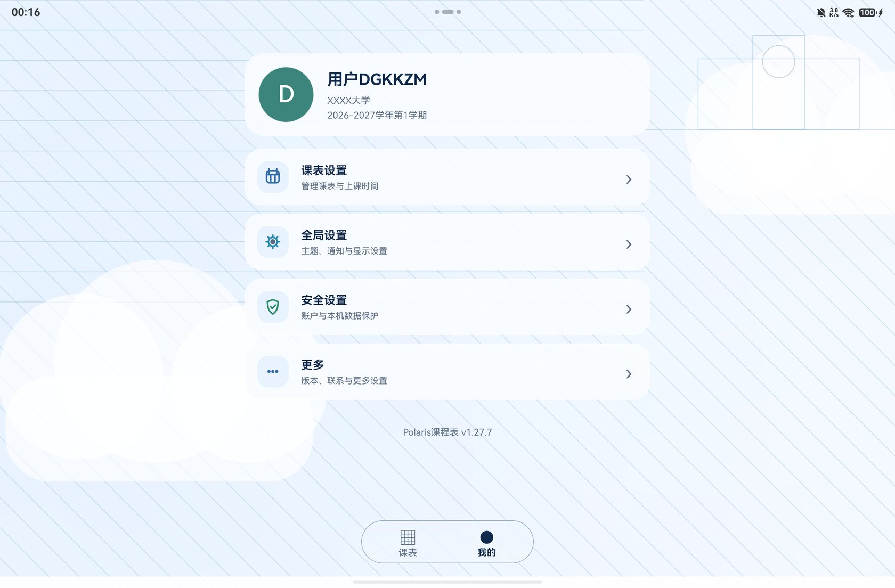Tap the calendar icon for 课表设置
The image size is (895, 588).
point(273,176)
